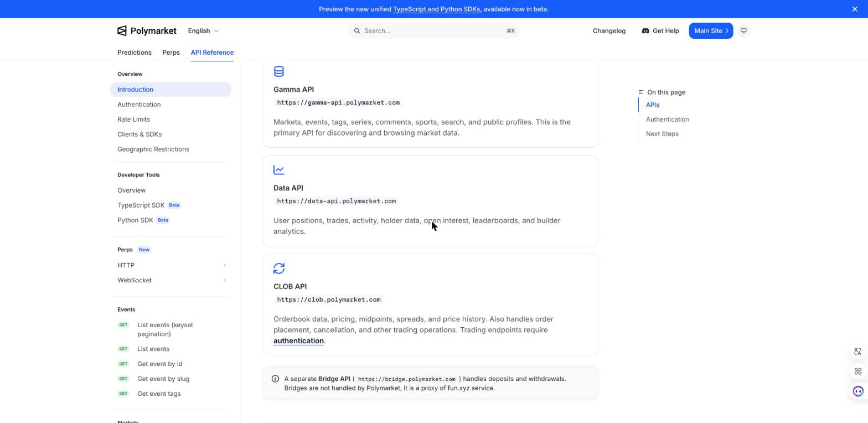Click the Data API chart icon

tap(279, 170)
